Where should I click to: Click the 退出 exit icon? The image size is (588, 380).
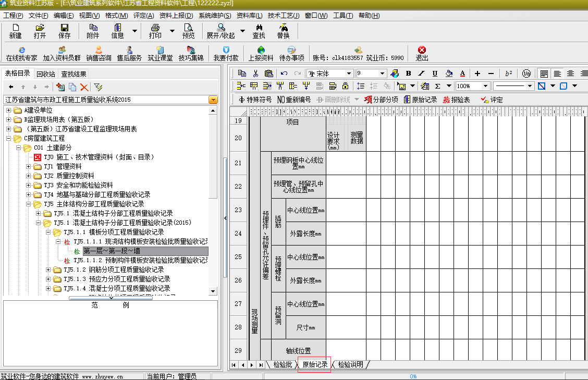coord(422,54)
